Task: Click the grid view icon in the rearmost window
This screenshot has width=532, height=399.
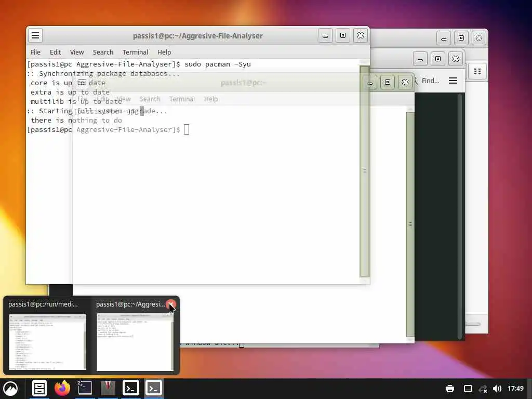Action: pyautogui.click(x=477, y=71)
